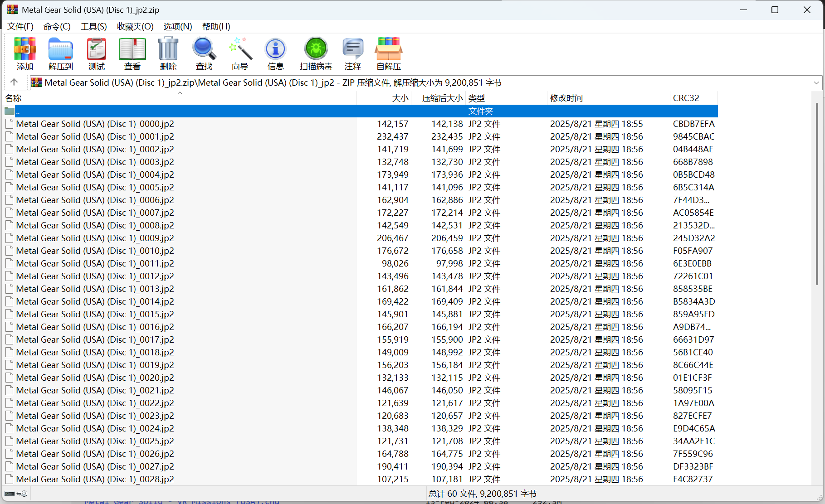
Task: Click the Test (测试) toolbar icon
Action: click(x=97, y=50)
